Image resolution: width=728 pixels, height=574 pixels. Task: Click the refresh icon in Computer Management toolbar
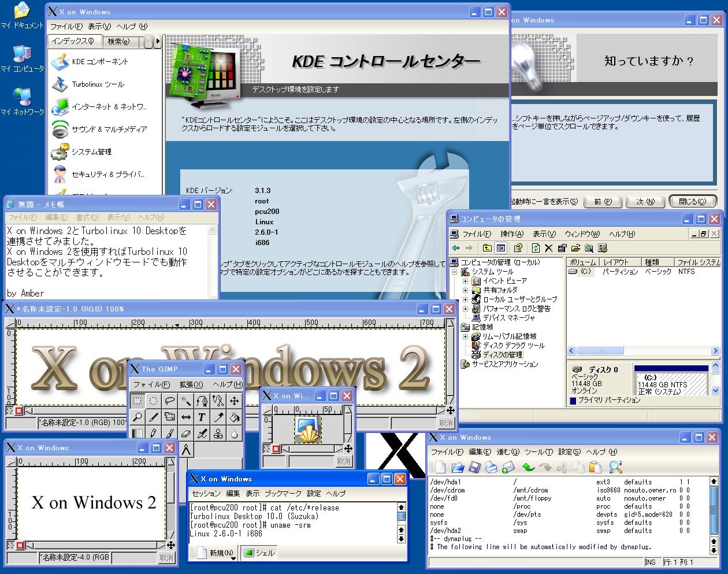536,248
